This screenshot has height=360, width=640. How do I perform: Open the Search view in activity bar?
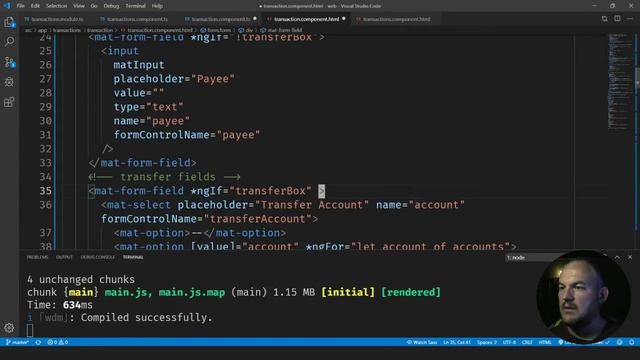click(x=9, y=42)
